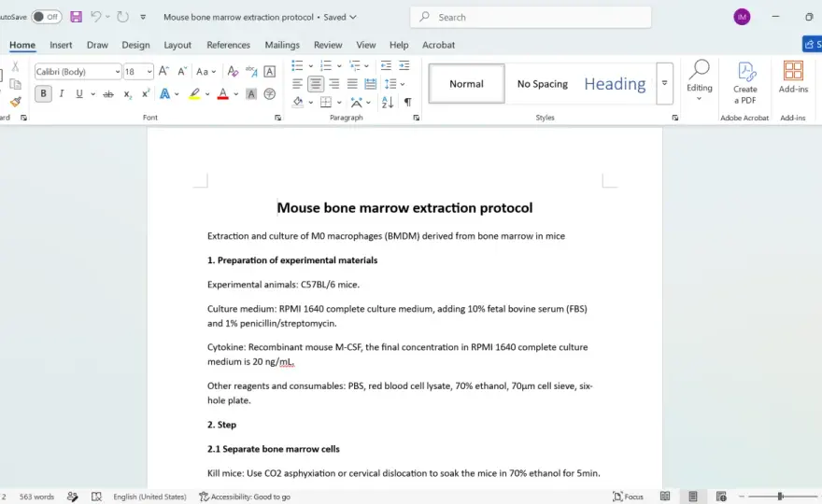Click the Save icon in title bar
Screen dimensions: 822x504
tap(76, 17)
